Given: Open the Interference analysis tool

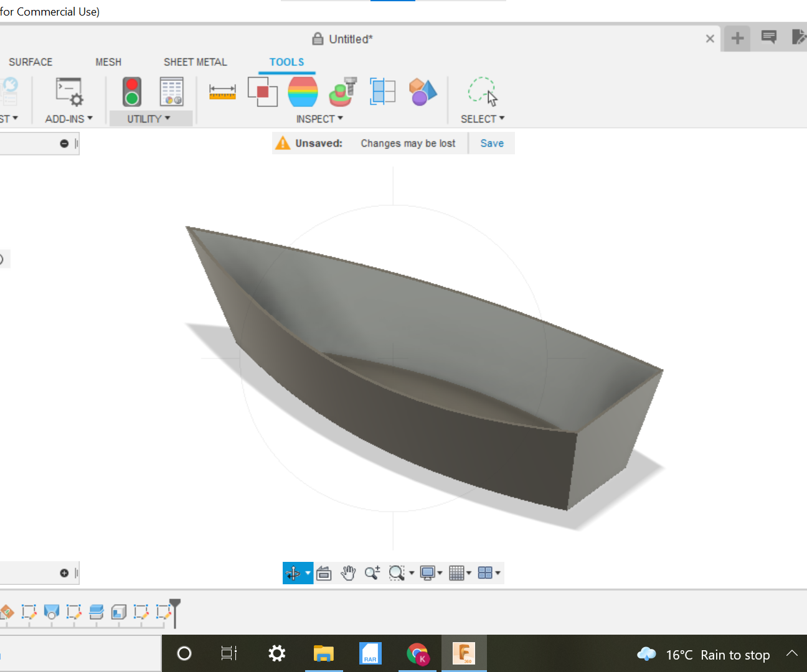Looking at the screenshot, I should coord(262,91).
